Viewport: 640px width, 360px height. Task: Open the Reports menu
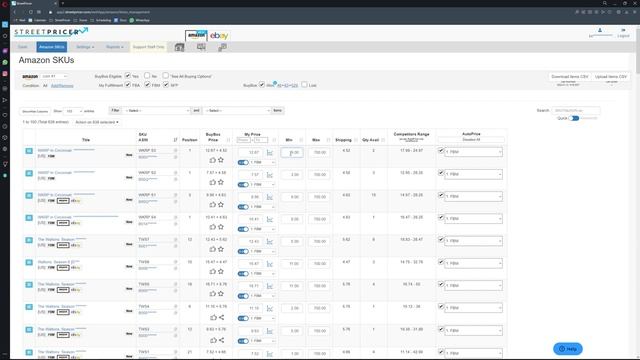point(114,47)
